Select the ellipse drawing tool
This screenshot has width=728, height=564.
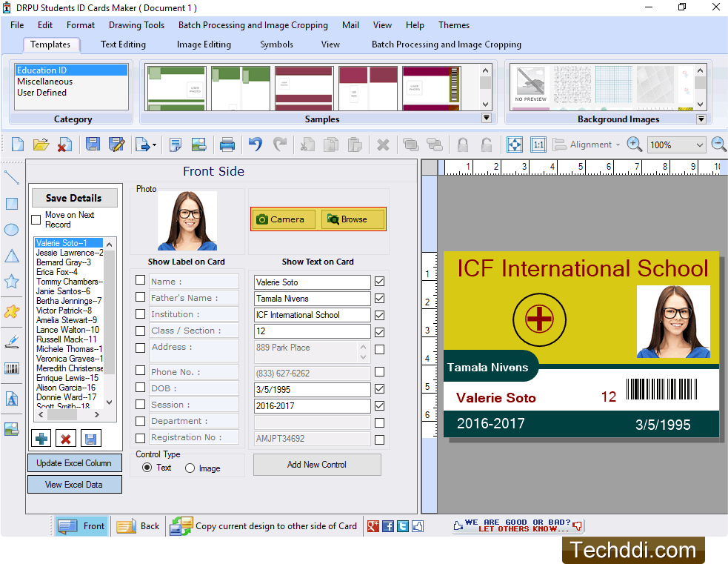(x=12, y=230)
